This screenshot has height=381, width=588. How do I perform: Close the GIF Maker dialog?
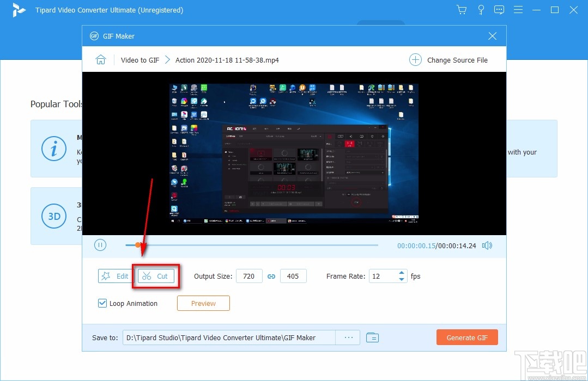(x=493, y=36)
